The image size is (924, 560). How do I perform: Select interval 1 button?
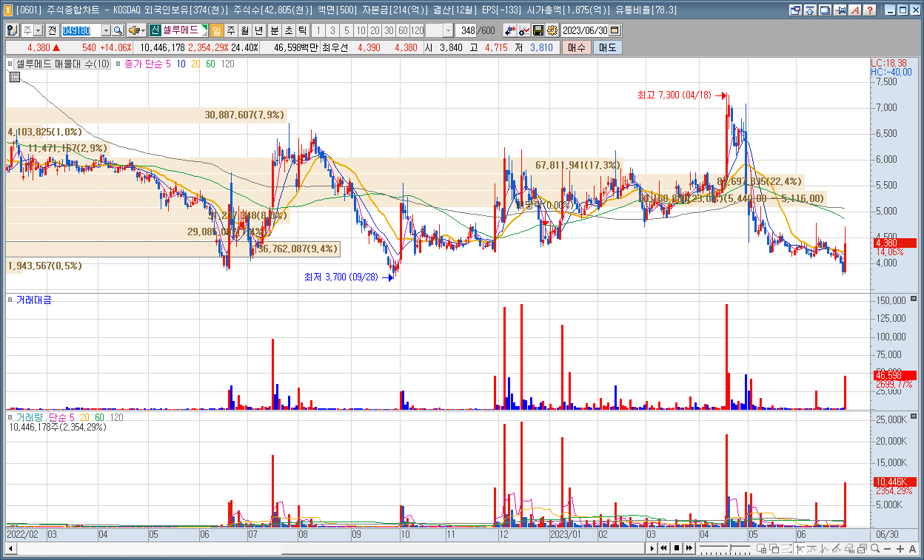click(x=318, y=30)
